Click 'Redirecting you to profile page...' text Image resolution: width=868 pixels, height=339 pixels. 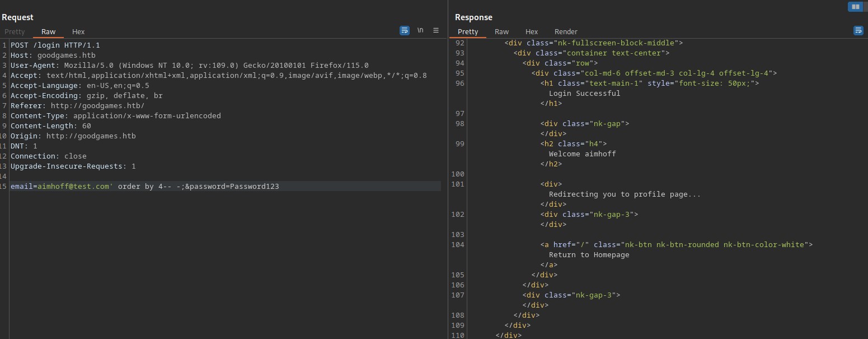[625, 194]
